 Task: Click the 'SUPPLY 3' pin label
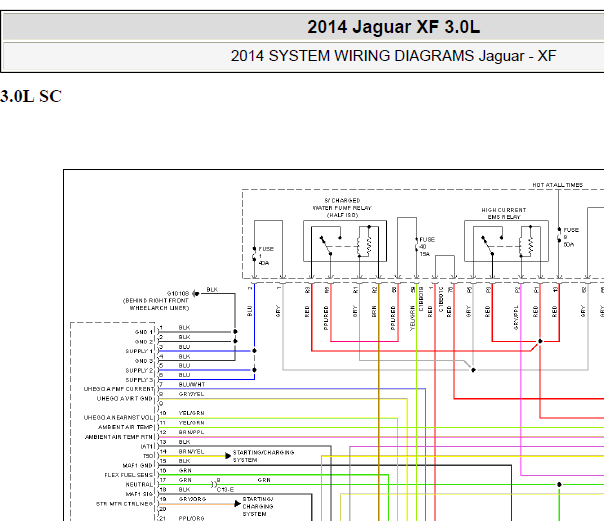coord(139,380)
